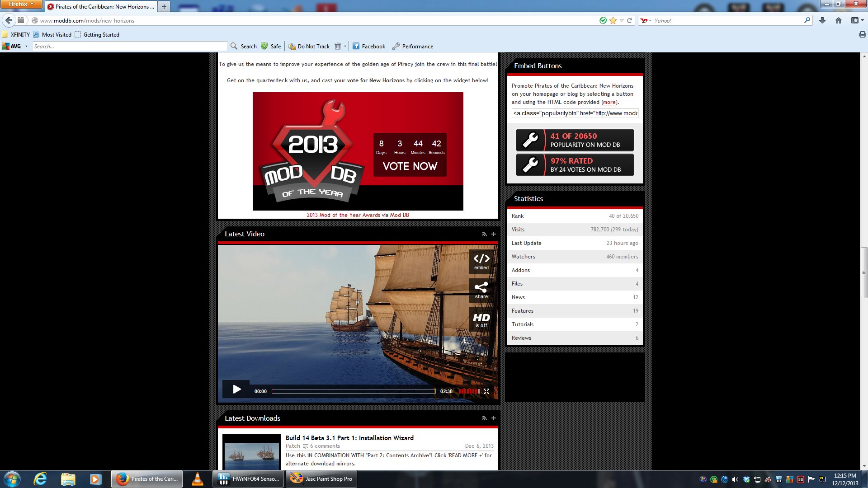Play the Latest Video
This screenshot has width=868, height=488.
coord(236,389)
